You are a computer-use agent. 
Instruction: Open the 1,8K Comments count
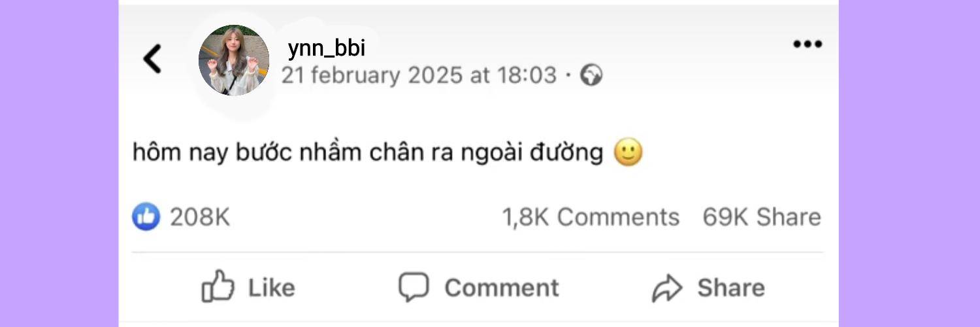pyautogui.click(x=591, y=217)
